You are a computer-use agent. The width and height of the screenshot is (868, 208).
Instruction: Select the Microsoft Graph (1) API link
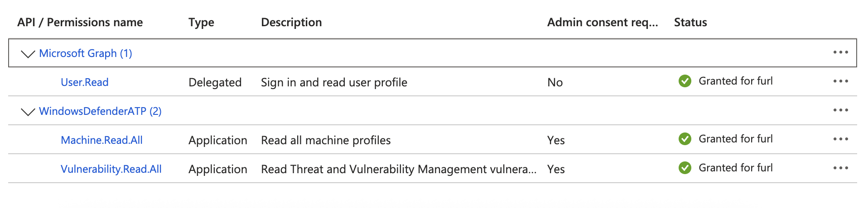point(86,53)
